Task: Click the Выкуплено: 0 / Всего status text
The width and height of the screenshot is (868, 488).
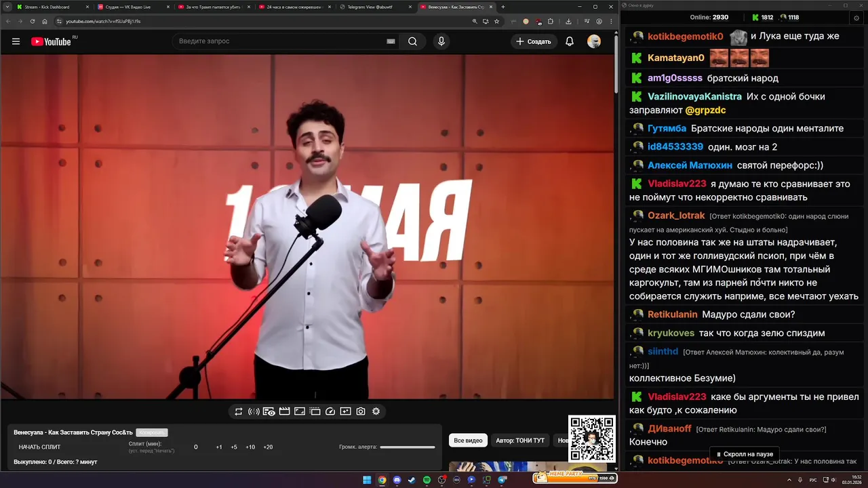Action: point(56,462)
